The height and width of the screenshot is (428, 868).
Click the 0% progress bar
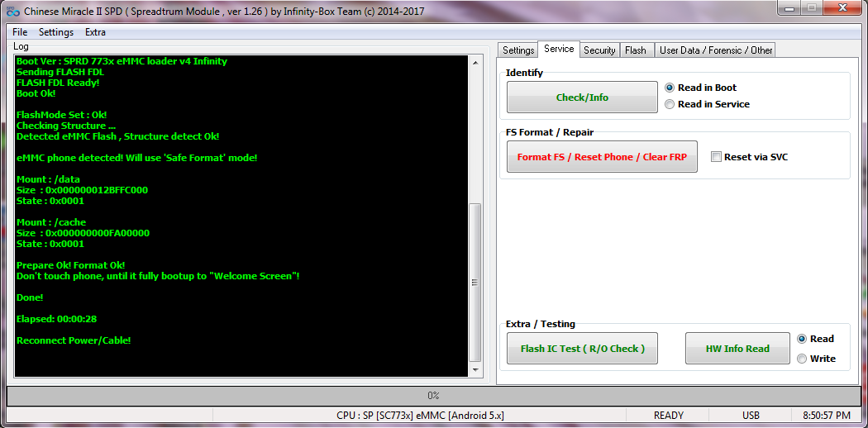click(x=433, y=396)
